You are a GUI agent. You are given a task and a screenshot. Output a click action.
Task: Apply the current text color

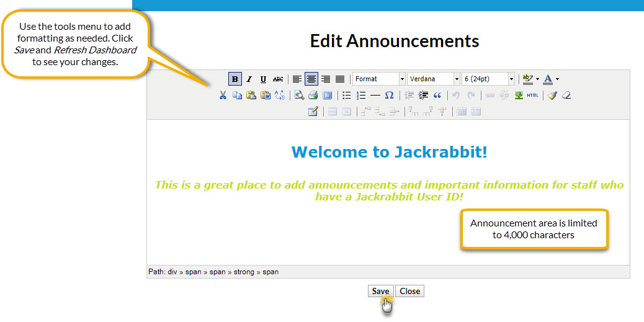point(548,79)
